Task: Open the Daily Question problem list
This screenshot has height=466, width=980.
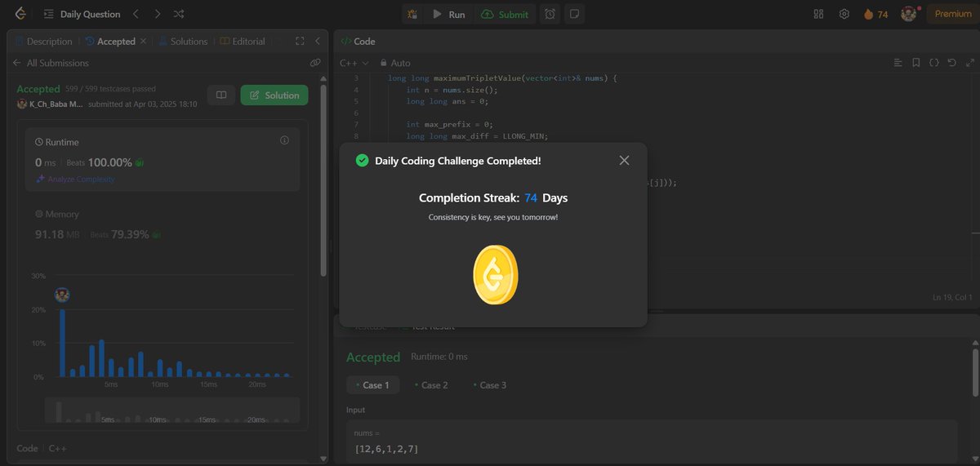Action: pyautogui.click(x=82, y=14)
